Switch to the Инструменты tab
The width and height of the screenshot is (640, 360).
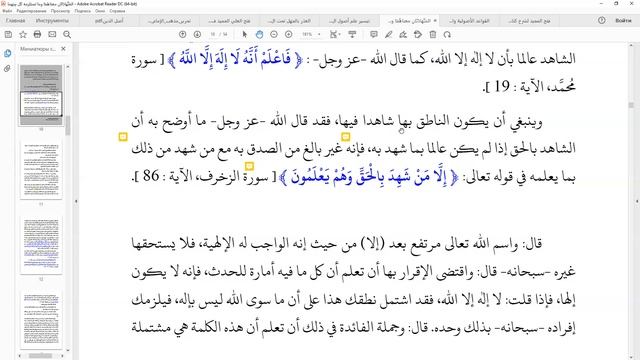(x=52, y=20)
